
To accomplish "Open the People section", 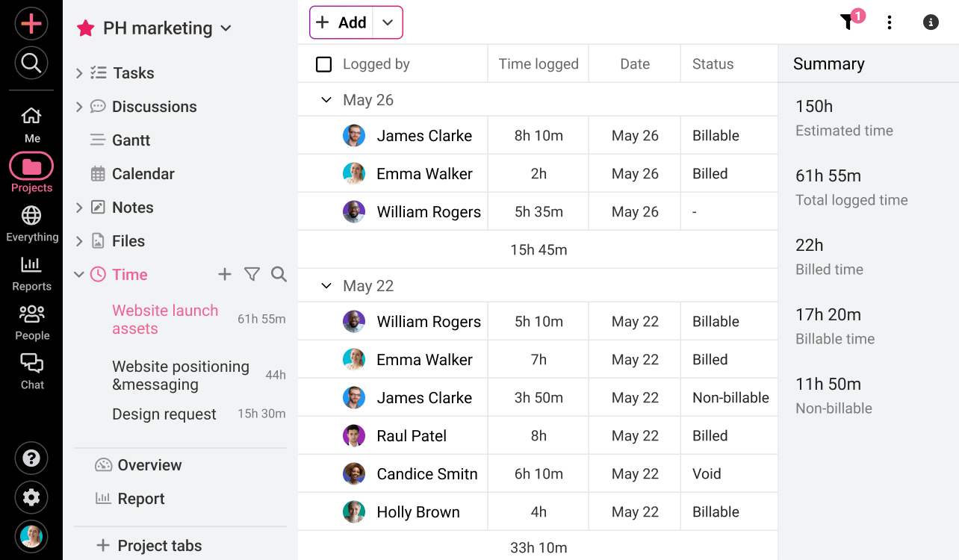I will click(31, 320).
